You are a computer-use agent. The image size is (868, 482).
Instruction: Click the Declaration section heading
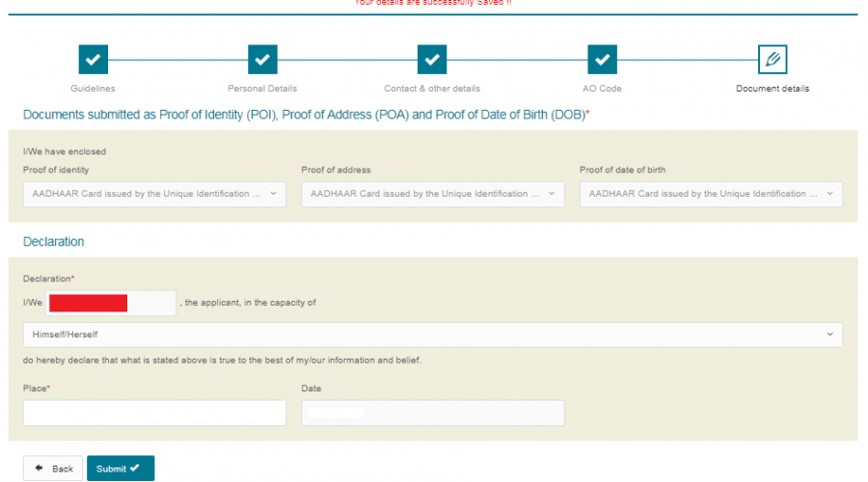[x=54, y=242]
